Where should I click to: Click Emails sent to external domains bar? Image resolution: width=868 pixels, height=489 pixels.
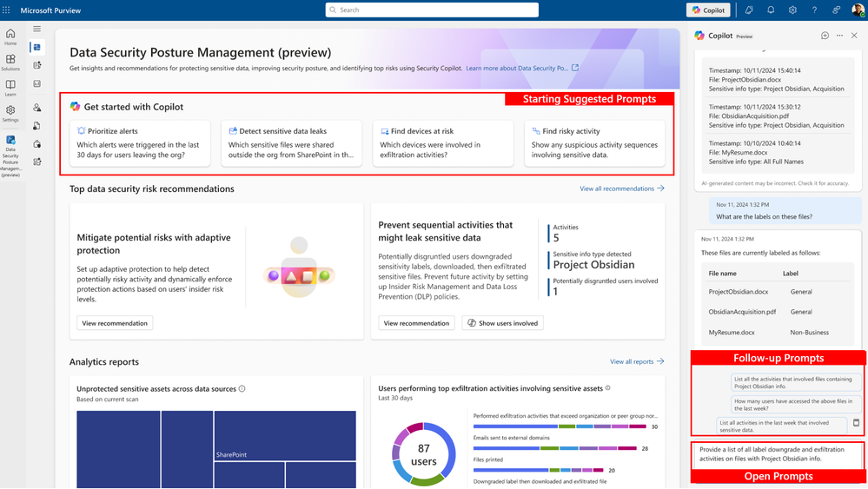click(554, 448)
